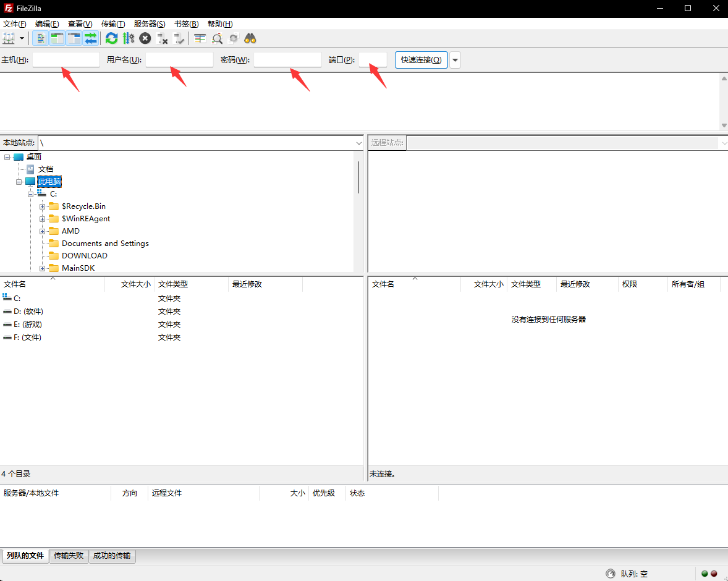Click the reconnect to last server icon
Image resolution: width=728 pixels, height=581 pixels.
click(179, 38)
